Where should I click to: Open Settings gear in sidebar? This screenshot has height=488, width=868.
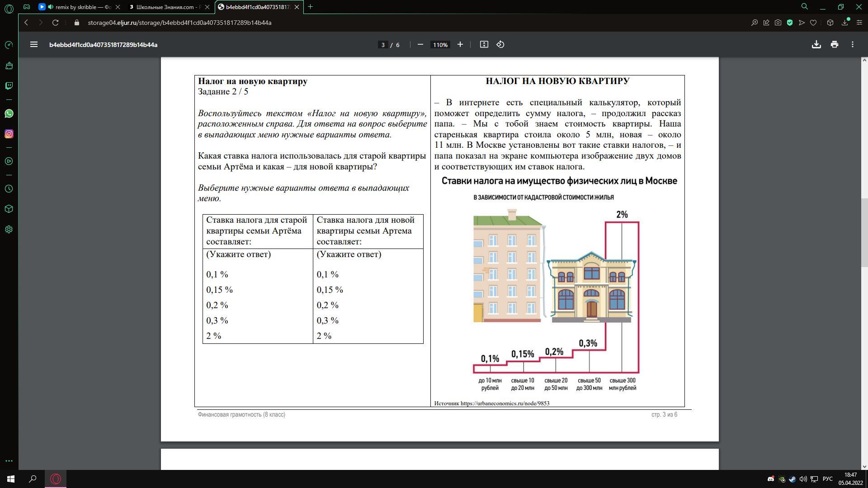pyautogui.click(x=9, y=230)
